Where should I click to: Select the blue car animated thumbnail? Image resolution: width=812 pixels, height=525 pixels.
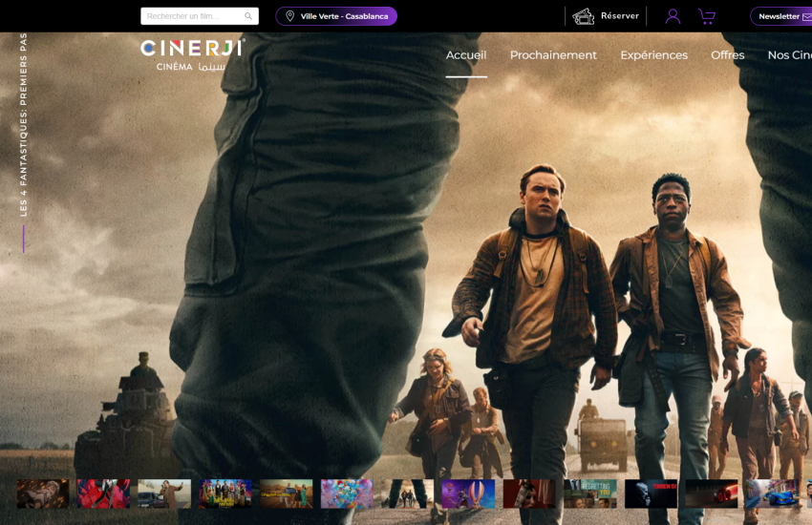772,493
